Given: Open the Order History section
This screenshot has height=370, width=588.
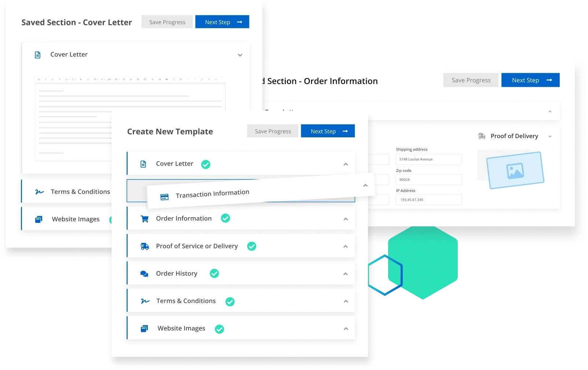Looking at the screenshot, I should pos(345,274).
